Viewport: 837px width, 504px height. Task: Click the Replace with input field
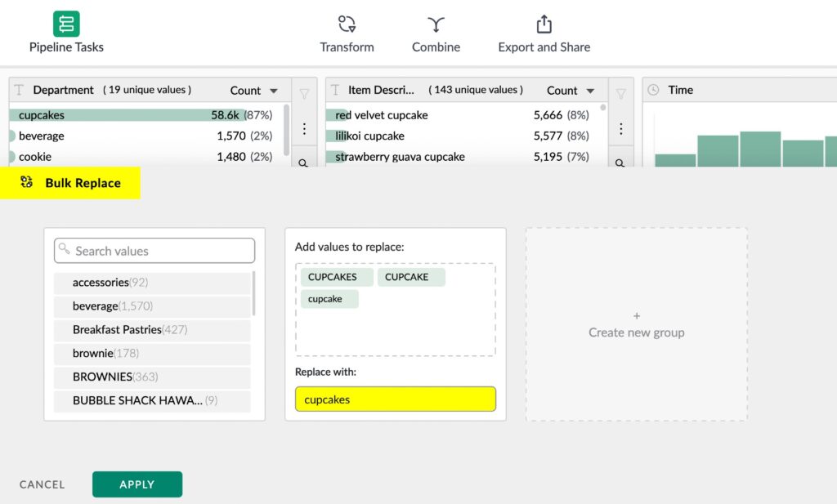point(396,399)
